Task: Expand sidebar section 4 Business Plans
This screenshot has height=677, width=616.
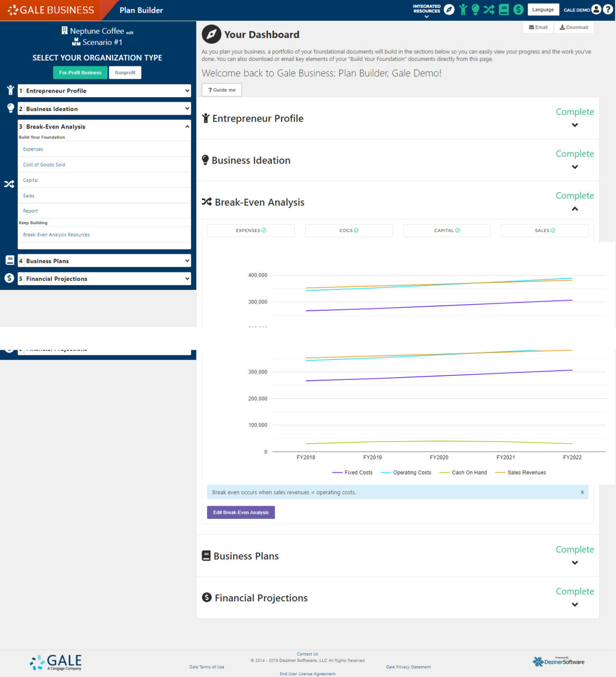Action: (x=104, y=261)
